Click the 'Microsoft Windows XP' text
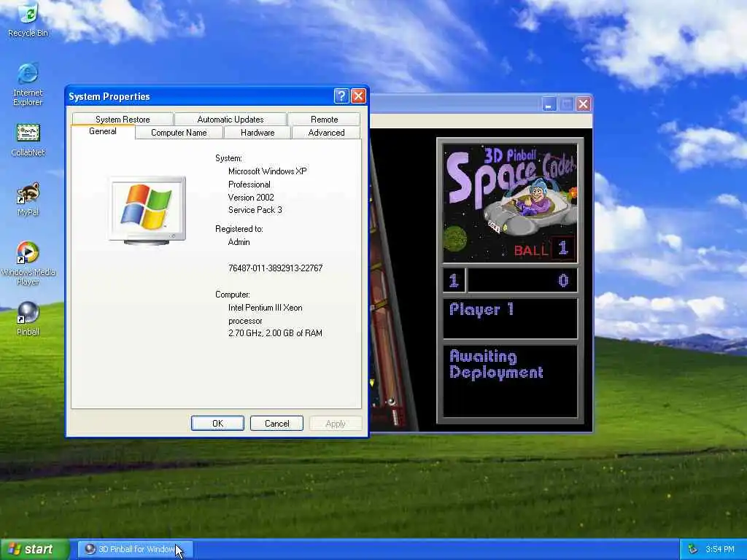Image resolution: width=747 pixels, height=560 pixels. [x=267, y=171]
